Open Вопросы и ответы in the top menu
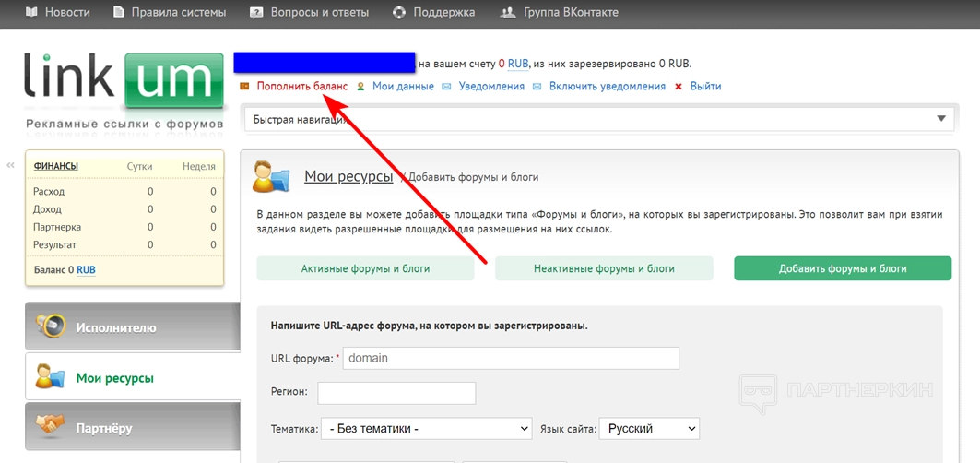 click(x=319, y=13)
